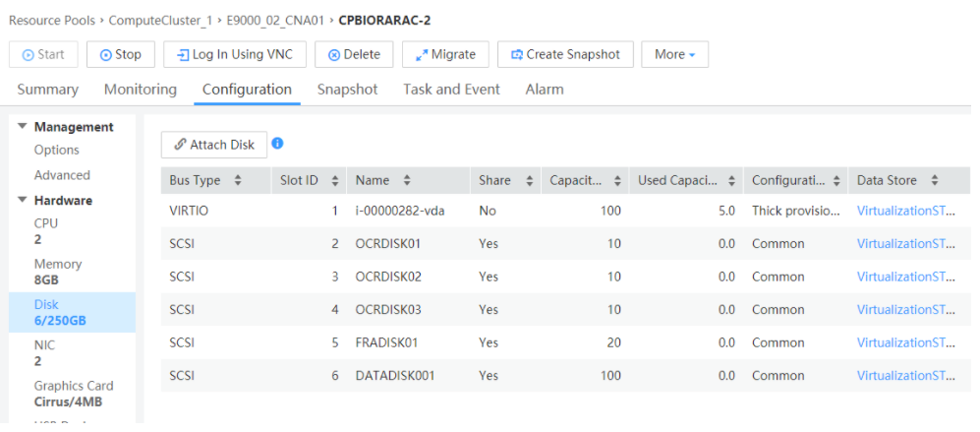The height and width of the screenshot is (432, 980).
Task: Sort disks by Share column
Action: [530, 181]
